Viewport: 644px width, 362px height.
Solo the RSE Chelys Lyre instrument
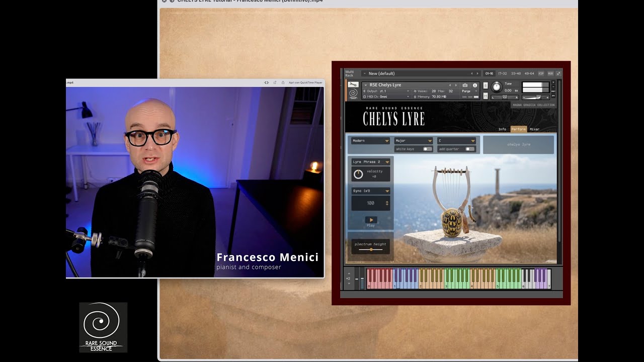click(x=486, y=85)
